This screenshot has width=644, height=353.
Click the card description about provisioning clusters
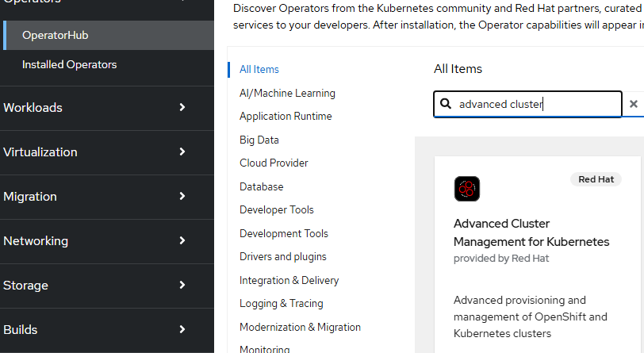point(531,317)
